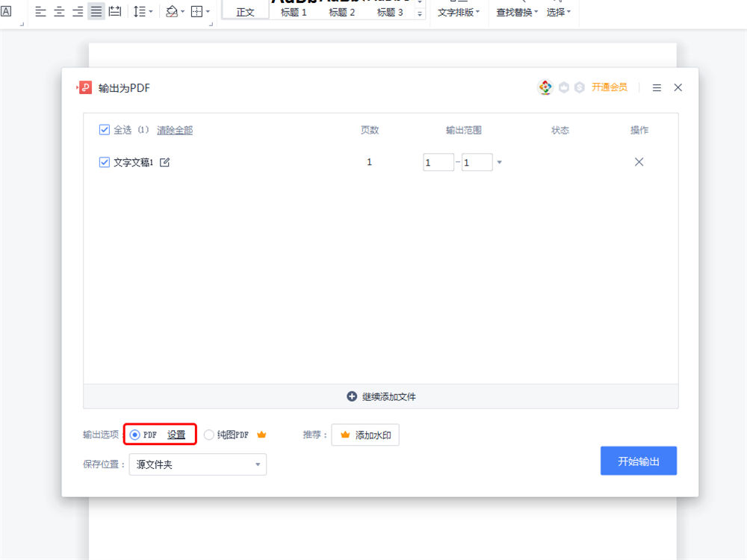This screenshot has width=747, height=560.
Task: Click the rename pencil icon beside 文字文稿1
Action: 165,162
